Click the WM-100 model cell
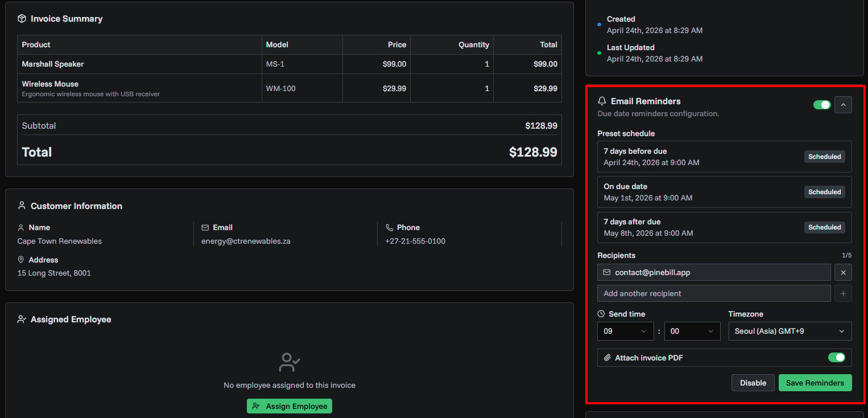This screenshot has height=418, width=868. click(x=302, y=88)
